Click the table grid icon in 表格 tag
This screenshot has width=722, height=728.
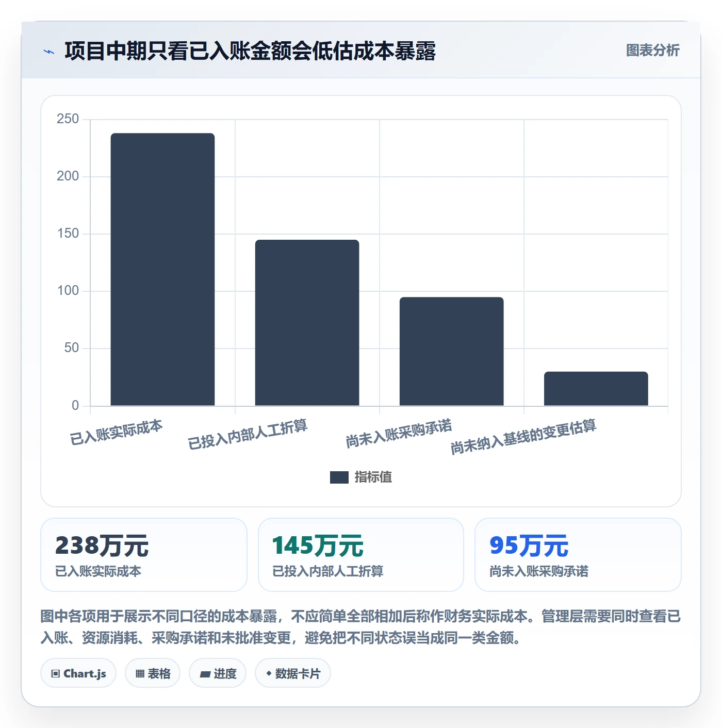pos(140,673)
